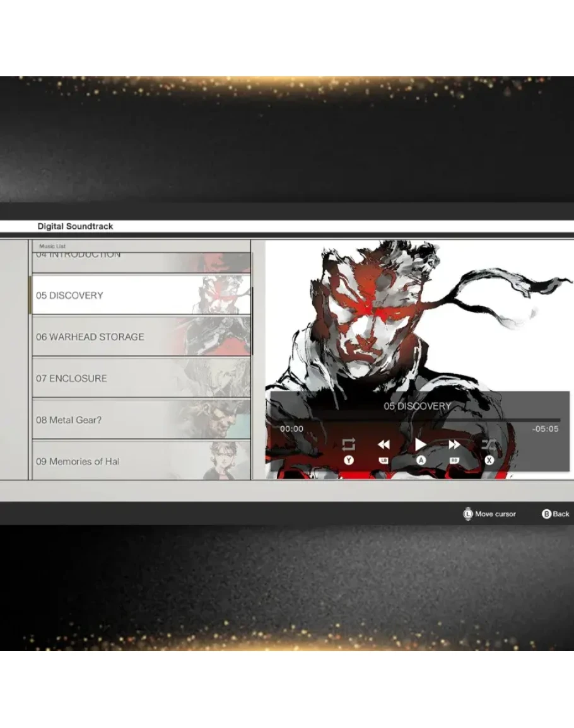Choose track 07 ENCLOSURE

tap(141, 378)
